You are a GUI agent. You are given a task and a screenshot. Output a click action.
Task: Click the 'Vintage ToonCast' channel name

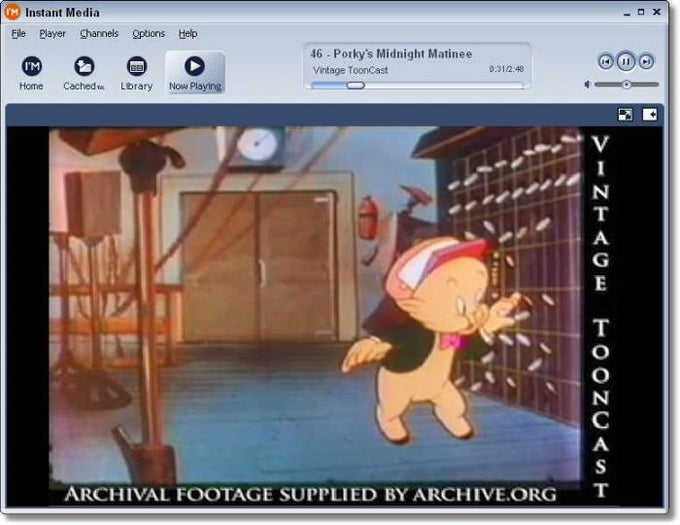click(350, 70)
